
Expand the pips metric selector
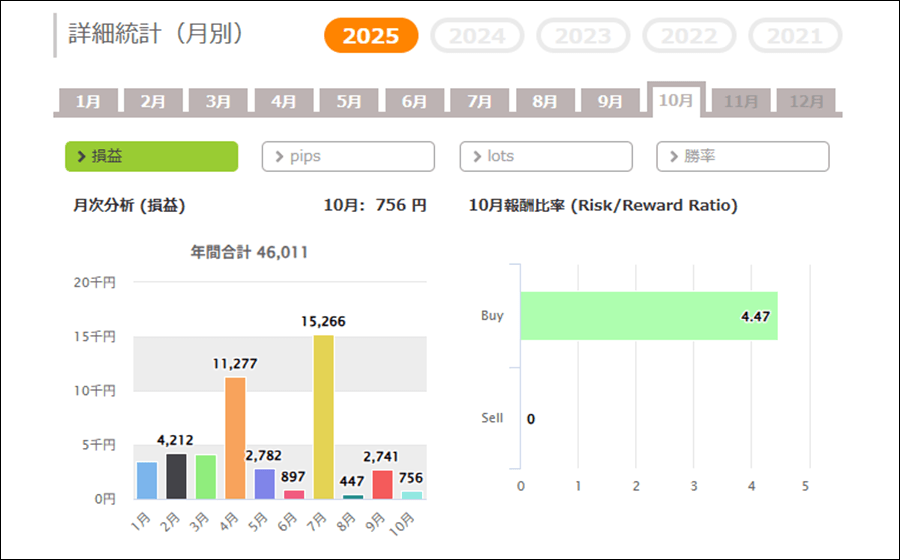tap(348, 157)
